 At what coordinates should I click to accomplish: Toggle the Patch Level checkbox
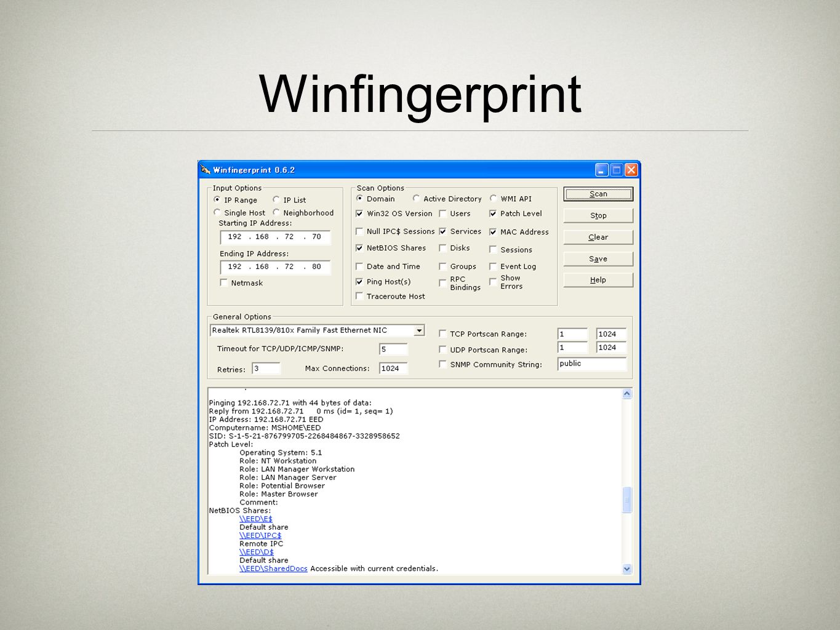(493, 213)
